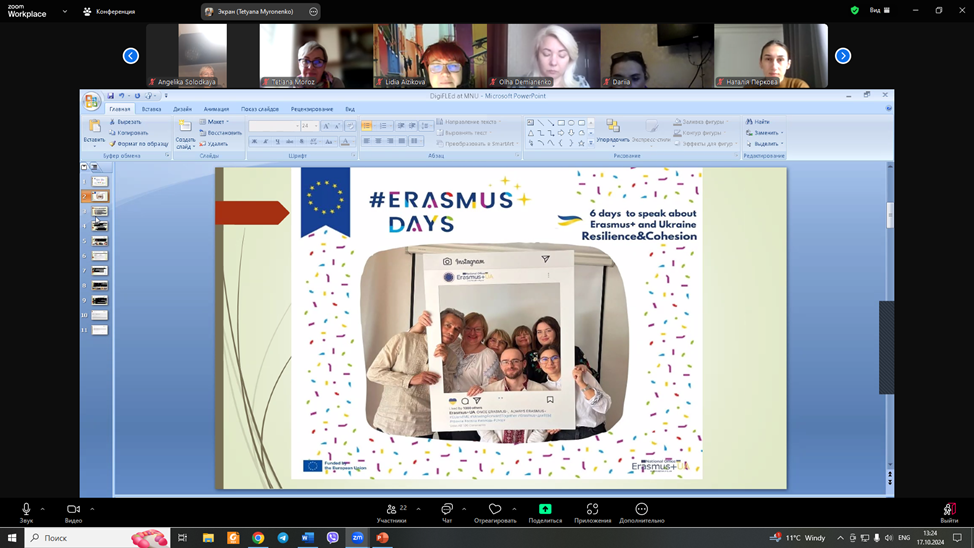Click the Отреагировать reactions heart icon
The image size is (974, 548).
(495, 510)
